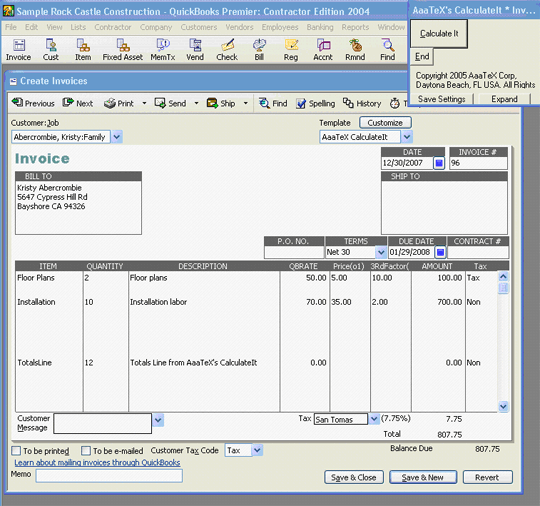This screenshot has height=506, width=540.
Task: Print the current invoice
Action: click(119, 103)
